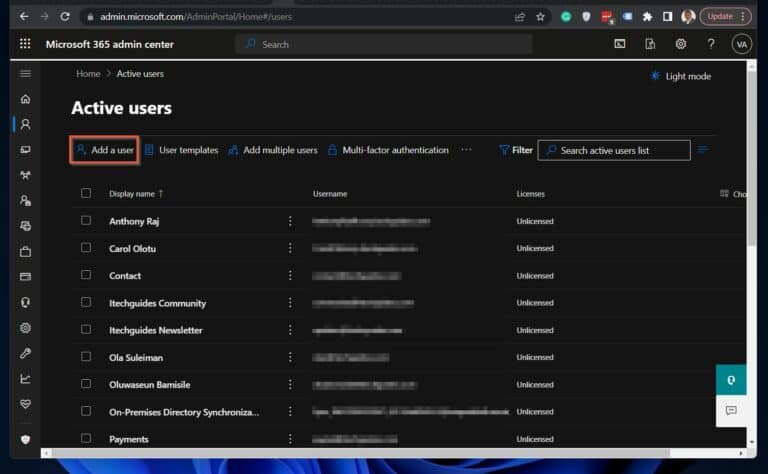Image resolution: width=768 pixels, height=474 pixels.
Task: Open the feedback chat floating button
Action: tap(731, 410)
